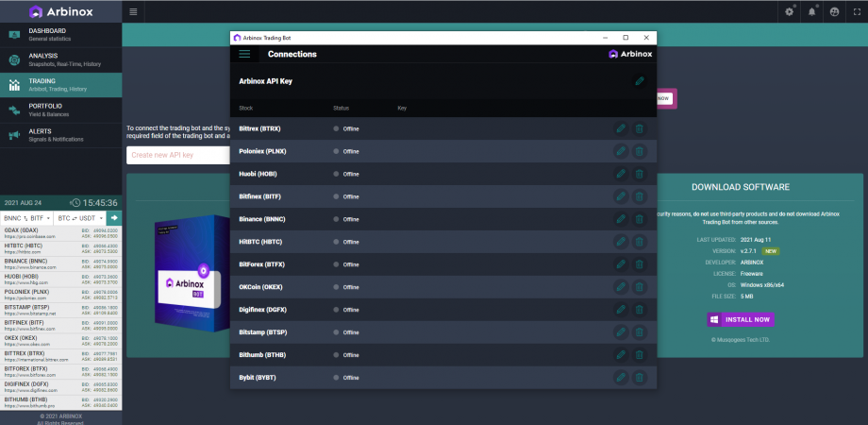
Task: Click the Stock column header
Action: pos(246,108)
